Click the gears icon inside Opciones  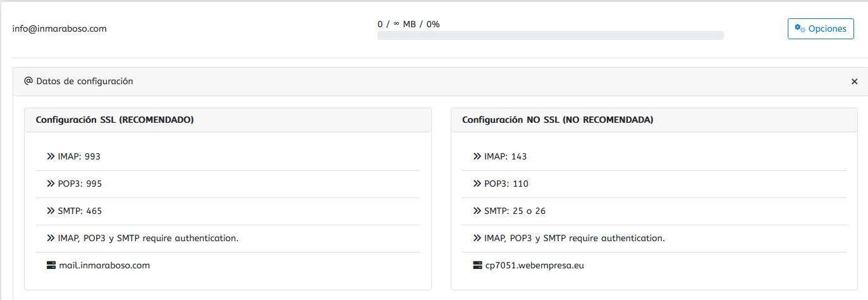click(800, 28)
